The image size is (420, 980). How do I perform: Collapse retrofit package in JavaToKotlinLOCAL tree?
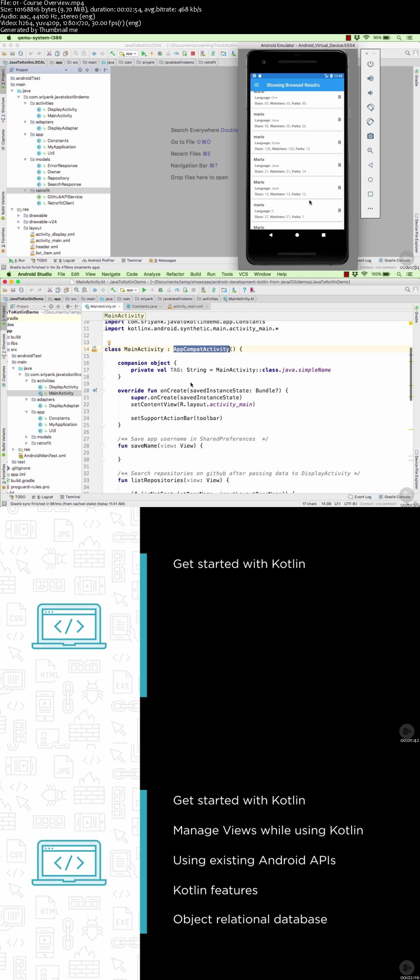tap(25, 190)
